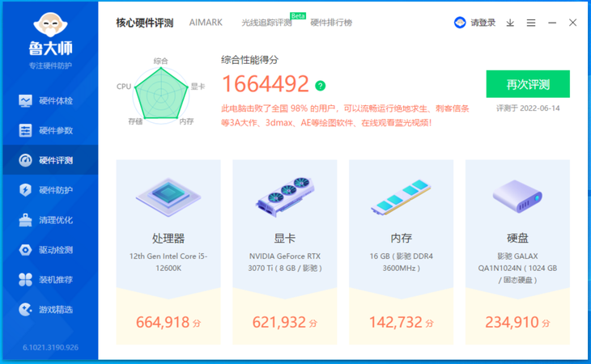Viewport: 591px width, 364px height.
Task: Click the 请登录 login link
Action: tap(483, 23)
